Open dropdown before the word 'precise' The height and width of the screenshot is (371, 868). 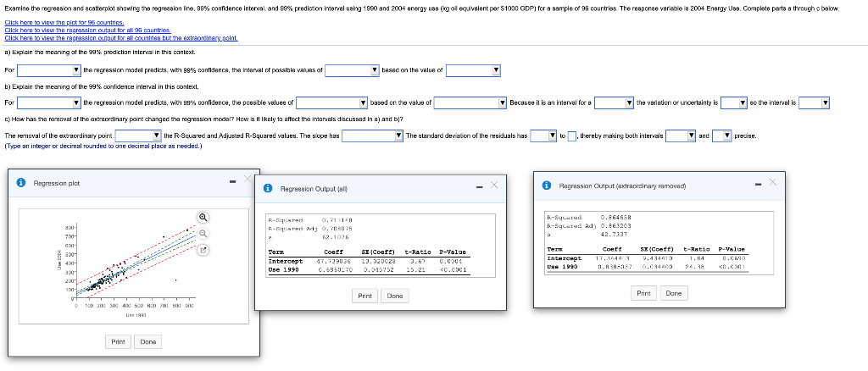click(x=722, y=136)
